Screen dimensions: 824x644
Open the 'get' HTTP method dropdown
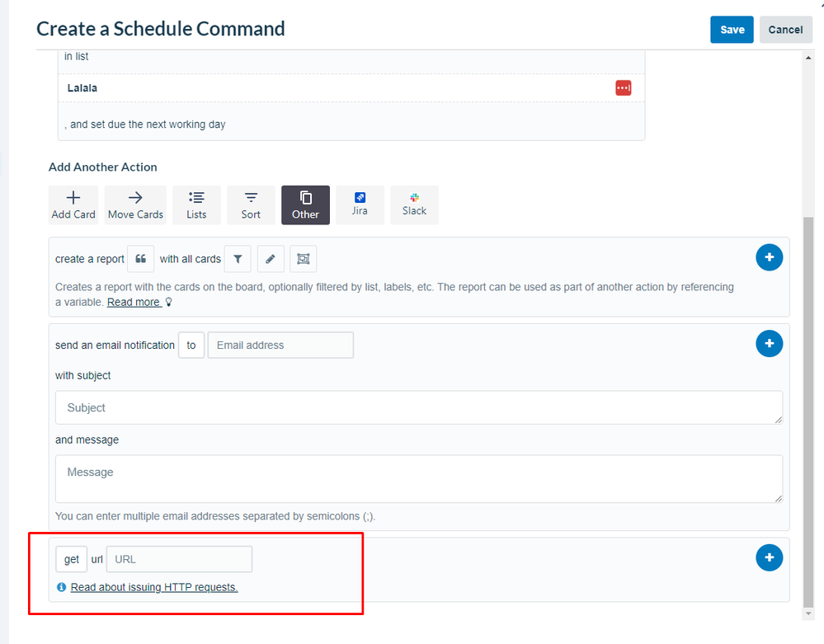point(71,559)
